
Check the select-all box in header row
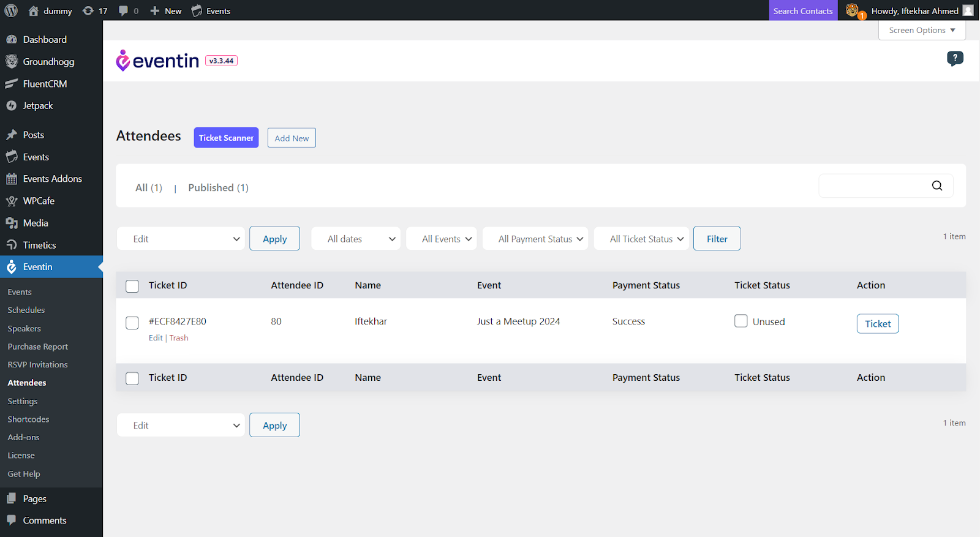(x=132, y=286)
